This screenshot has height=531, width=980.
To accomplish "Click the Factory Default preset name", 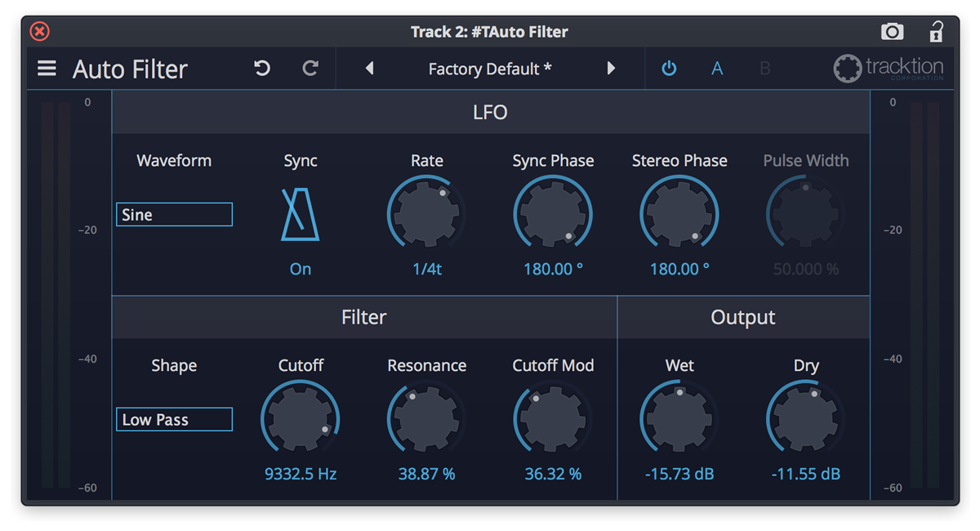I will (489, 69).
